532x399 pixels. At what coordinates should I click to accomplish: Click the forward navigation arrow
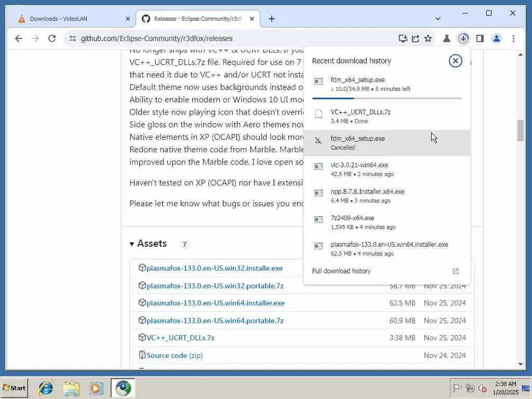click(35, 38)
